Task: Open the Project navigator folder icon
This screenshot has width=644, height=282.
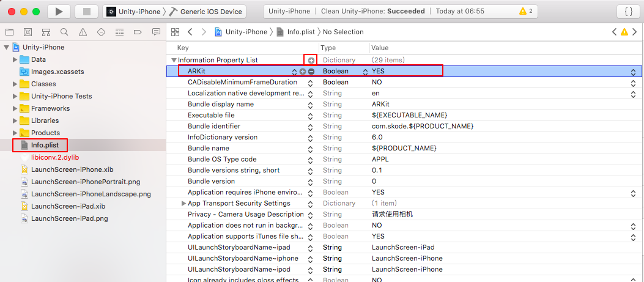Action: pos(9,32)
